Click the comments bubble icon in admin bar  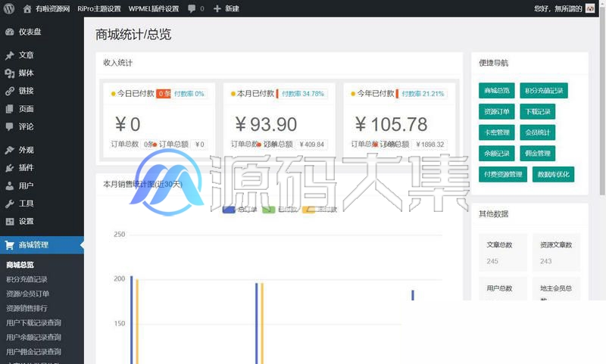coord(192,8)
